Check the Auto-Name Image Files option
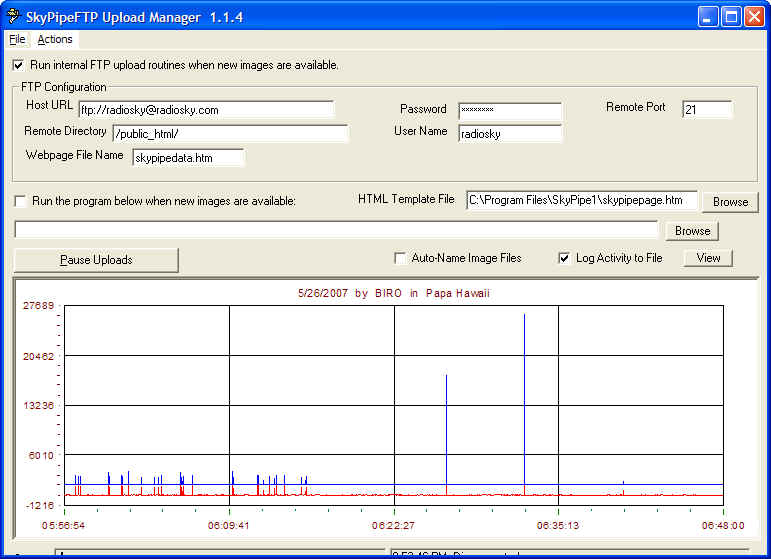 click(400, 258)
